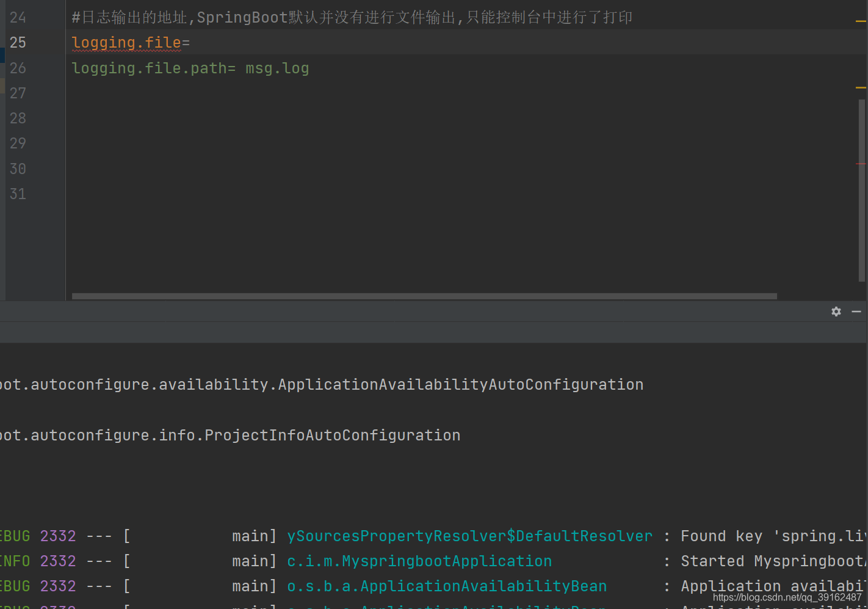Screen dimensions: 868x609
Task: Click the comment on line 24
Action: pyautogui.click(x=352, y=17)
